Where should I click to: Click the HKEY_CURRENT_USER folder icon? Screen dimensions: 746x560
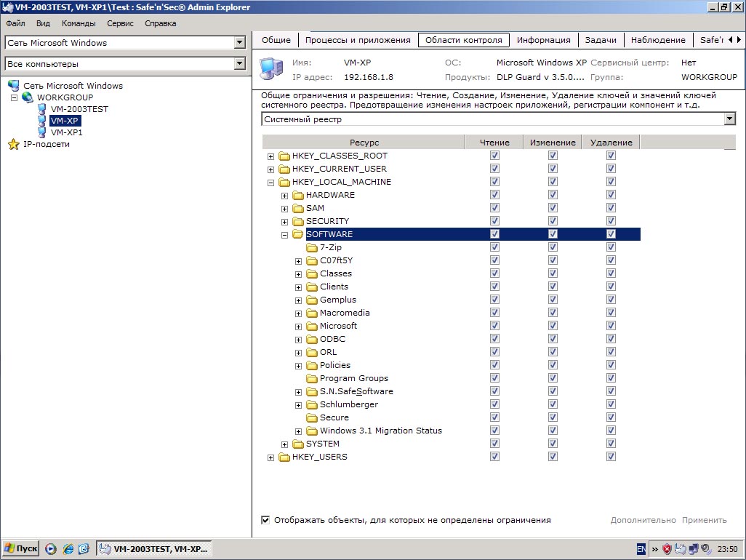pyautogui.click(x=284, y=169)
